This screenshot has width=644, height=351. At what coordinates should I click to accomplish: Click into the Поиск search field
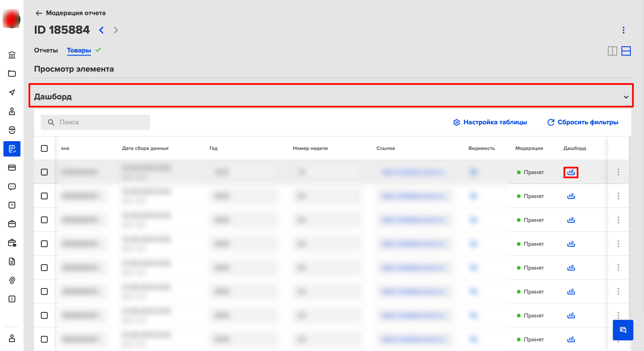tap(95, 122)
